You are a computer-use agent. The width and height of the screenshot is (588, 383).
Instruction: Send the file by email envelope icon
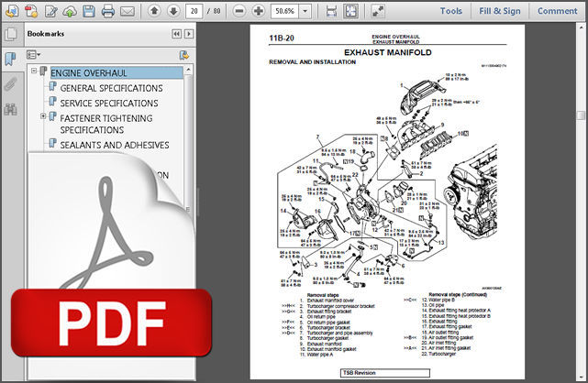click(x=128, y=11)
